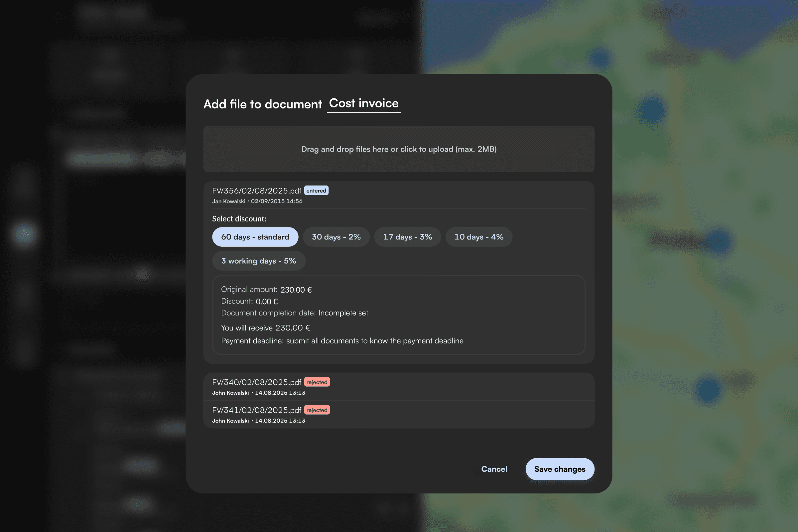
Task: Click the amount summary panel
Action: [x=399, y=316]
